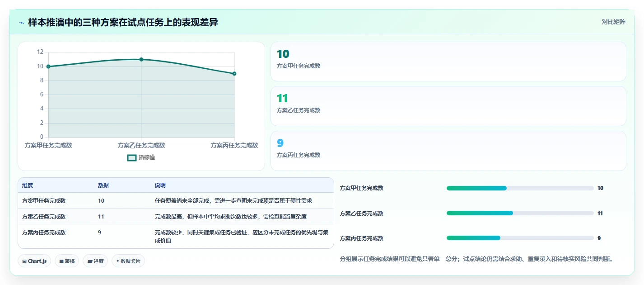Click the x-axis label 方案乙任务完成数
This screenshot has width=644, height=285.
(141, 145)
